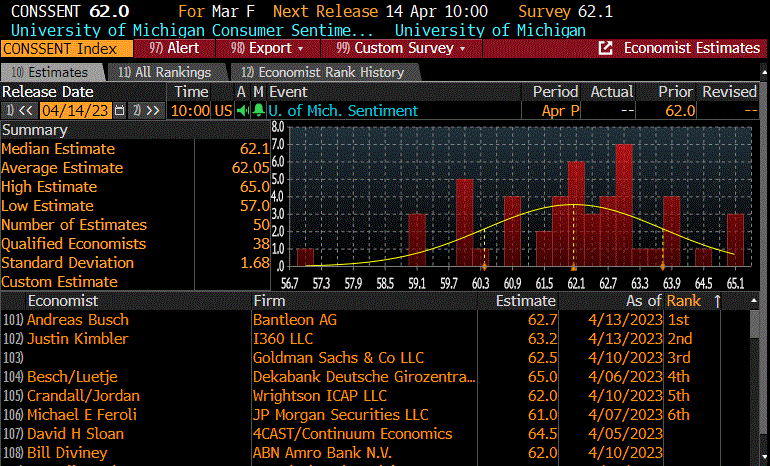Click the green bell alert icon
Image resolution: width=770 pixels, height=466 pixels.
[x=258, y=111]
